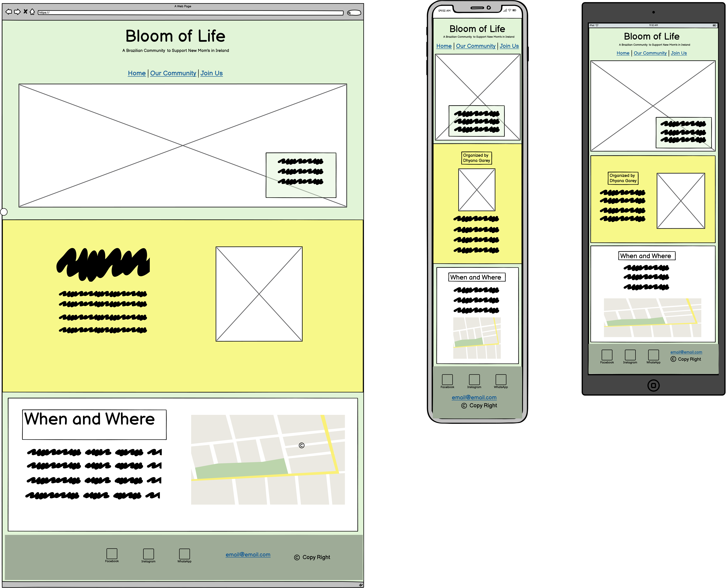
Task: Click the browser forward arrow icon
Action: tap(17, 12)
